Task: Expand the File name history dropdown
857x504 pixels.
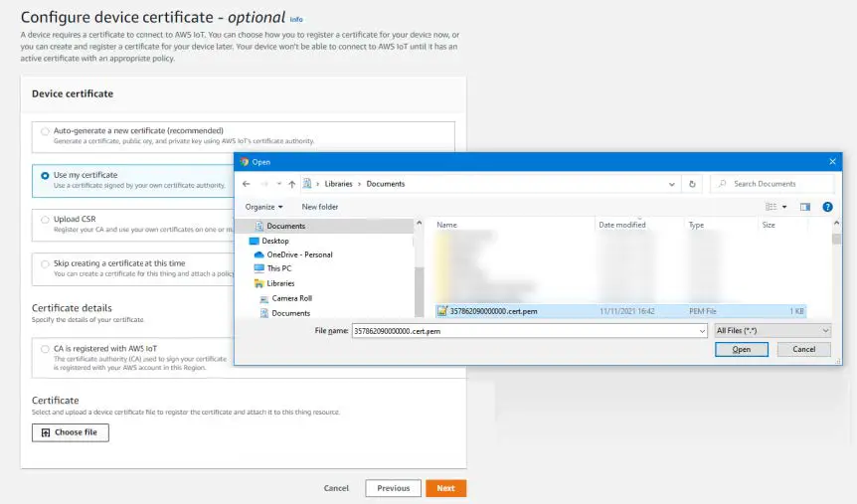Action: coord(702,331)
